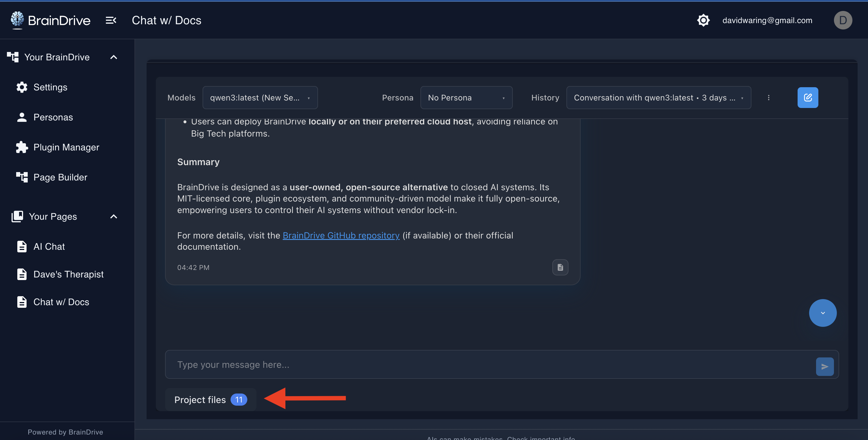
Task: Copy the message using the document icon
Action: (560, 267)
